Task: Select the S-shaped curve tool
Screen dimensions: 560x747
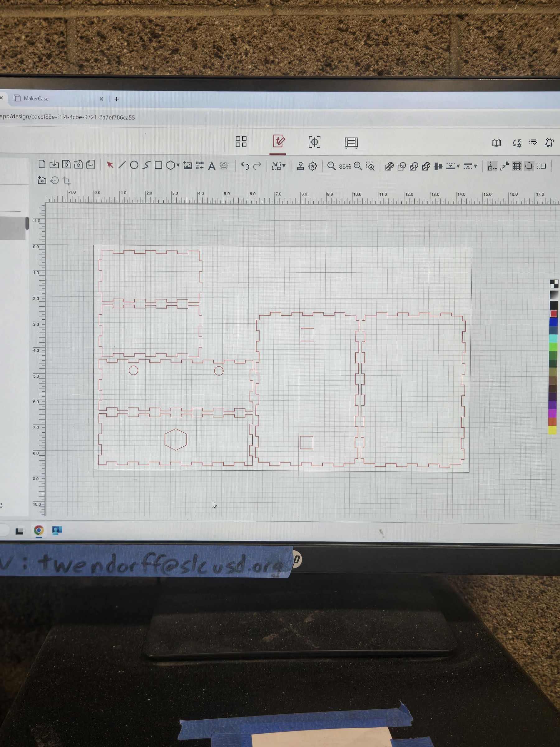Action: click(146, 165)
